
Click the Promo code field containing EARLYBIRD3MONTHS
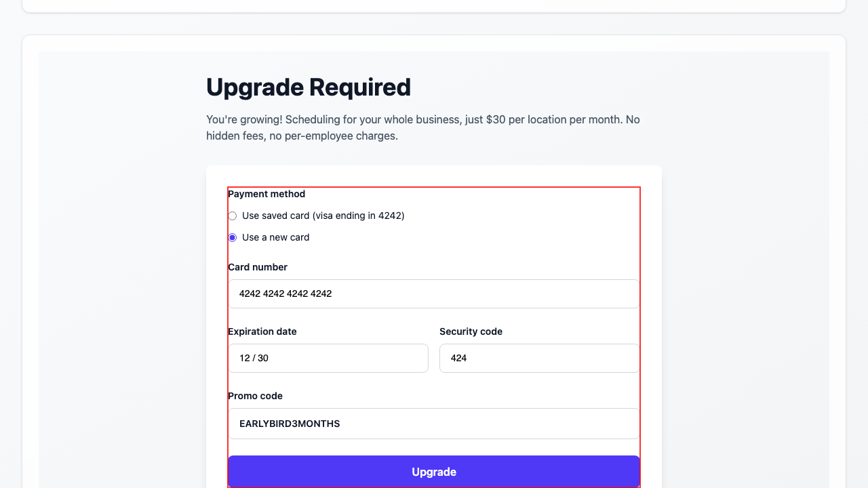433,423
